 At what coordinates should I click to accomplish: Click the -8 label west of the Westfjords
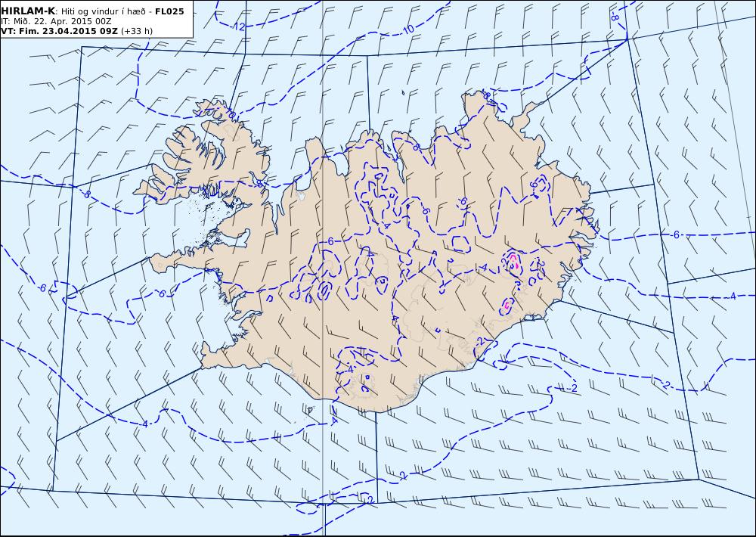[x=86, y=194]
